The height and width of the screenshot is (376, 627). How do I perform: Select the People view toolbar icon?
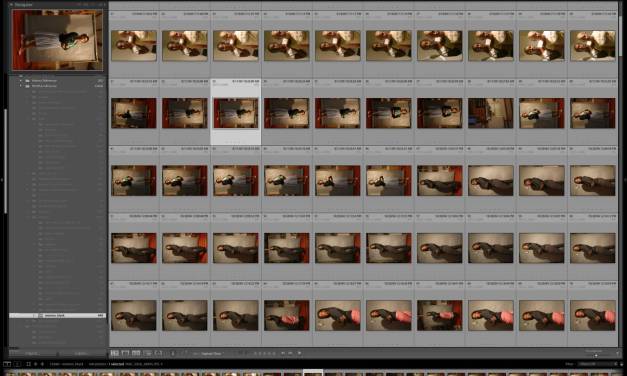[158, 353]
